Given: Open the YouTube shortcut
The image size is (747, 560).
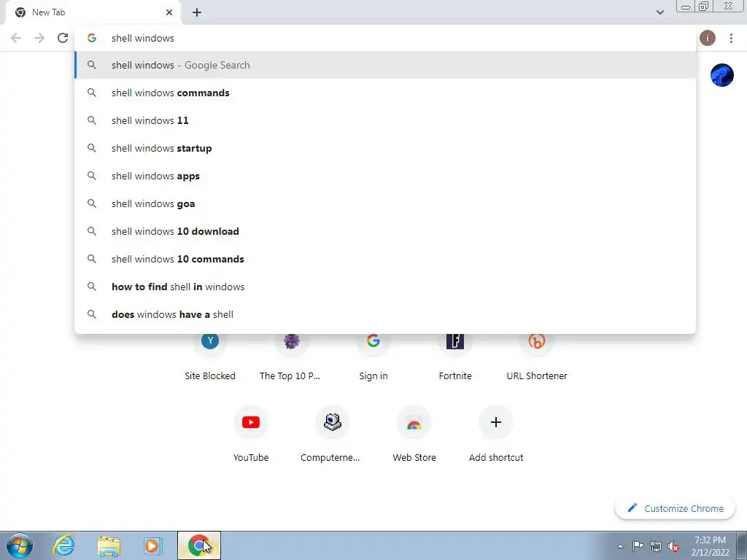Looking at the screenshot, I should (251, 433).
